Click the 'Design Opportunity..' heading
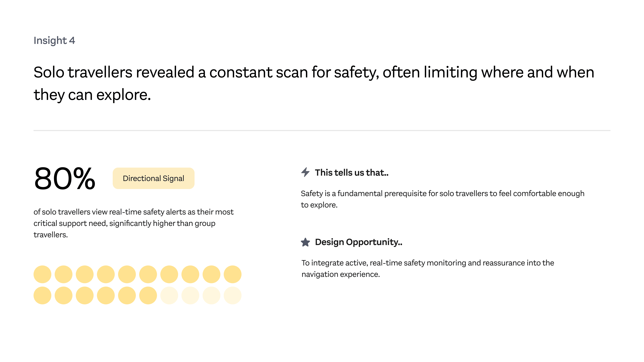The image size is (644, 362). (x=359, y=242)
